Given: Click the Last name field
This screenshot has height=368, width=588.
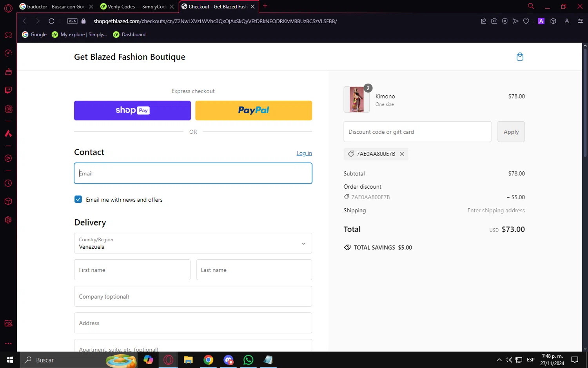Looking at the screenshot, I should 254,270.
